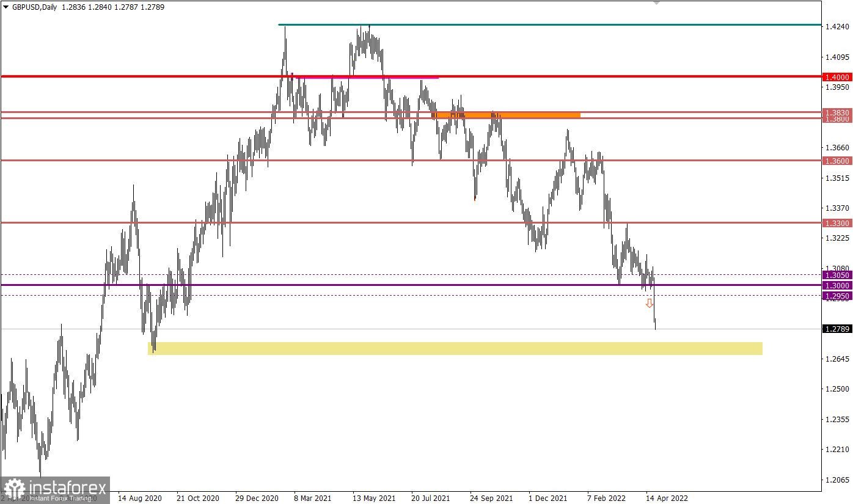The image size is (853, 504).
Task: Click the 1.3300 level label
Action: [837, 223]
